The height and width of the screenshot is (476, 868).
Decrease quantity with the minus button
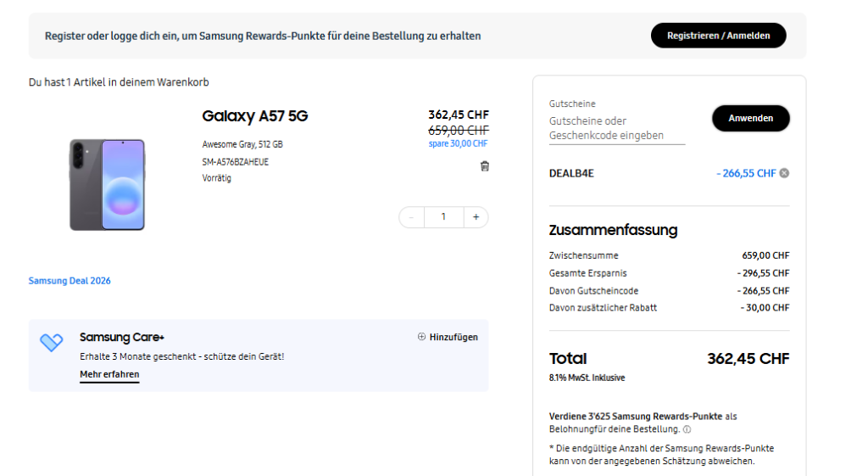(411, 217)
